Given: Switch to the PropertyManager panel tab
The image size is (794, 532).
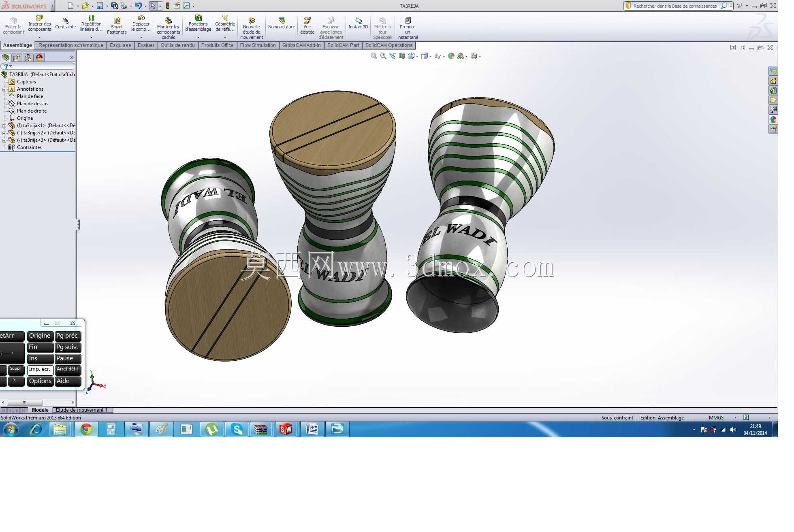Looking at the screenshot, I should (17, 57).
